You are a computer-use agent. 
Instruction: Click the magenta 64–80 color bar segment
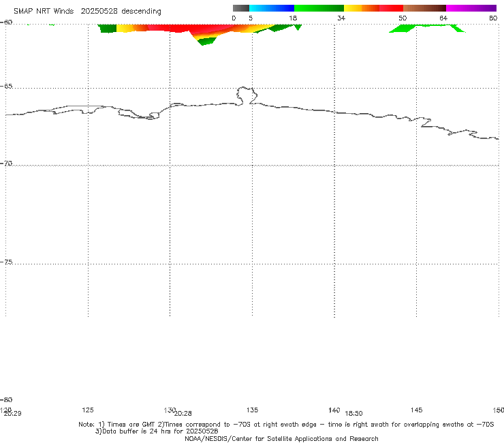click(471, 8)
